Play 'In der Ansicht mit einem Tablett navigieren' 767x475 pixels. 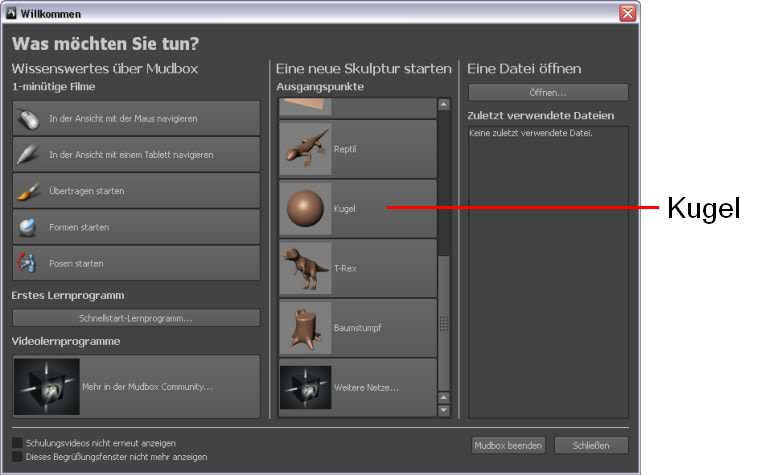pos(136,155)
